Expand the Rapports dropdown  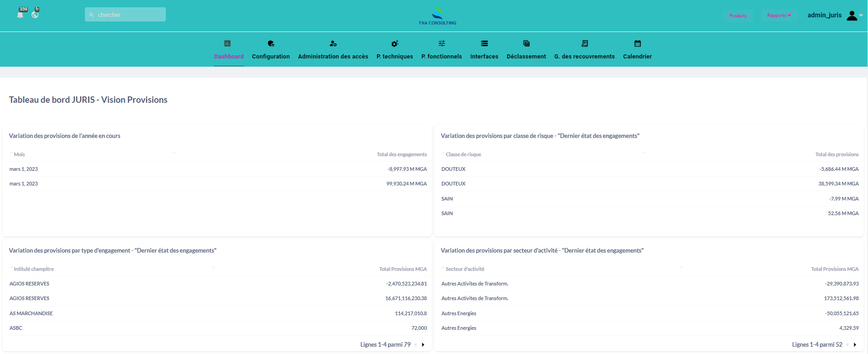[779, 16]
